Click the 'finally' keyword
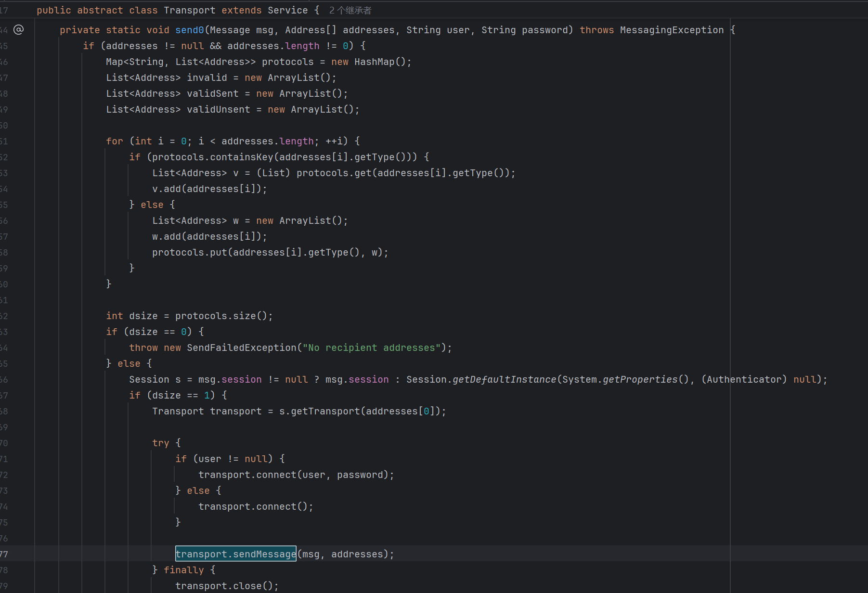 tap(184, 570)
